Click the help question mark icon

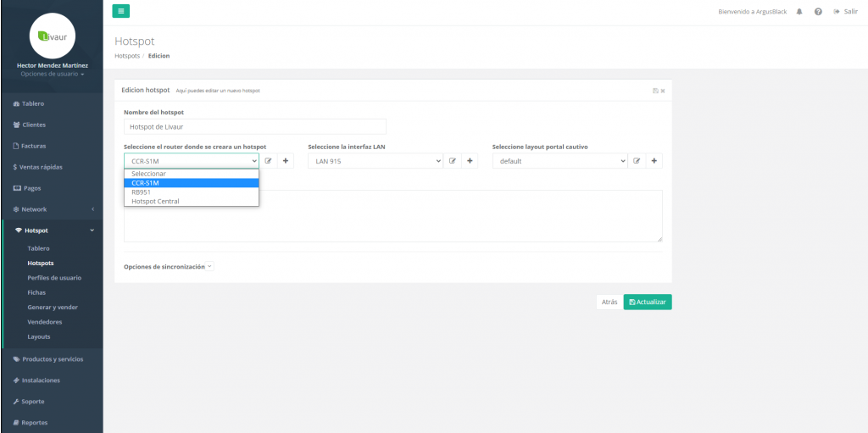pos(818,12)
